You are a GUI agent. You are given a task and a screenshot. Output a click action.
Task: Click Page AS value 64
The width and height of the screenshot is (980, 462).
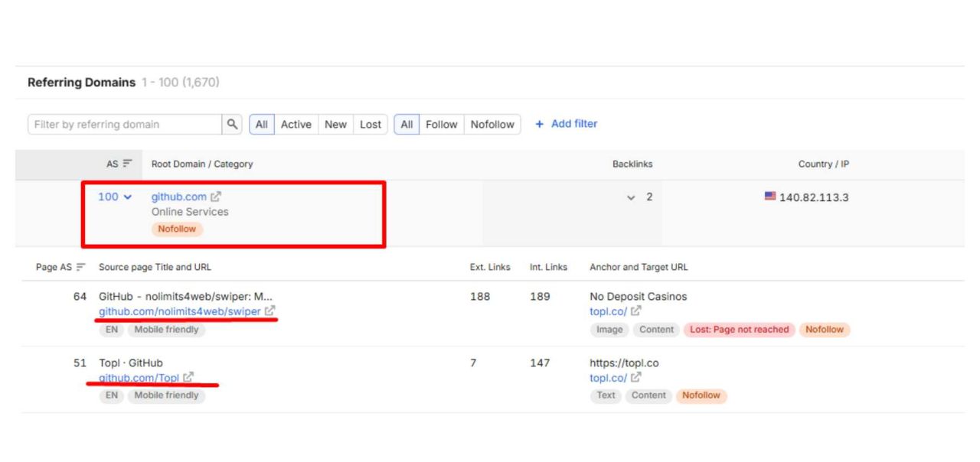click(80, 296)
